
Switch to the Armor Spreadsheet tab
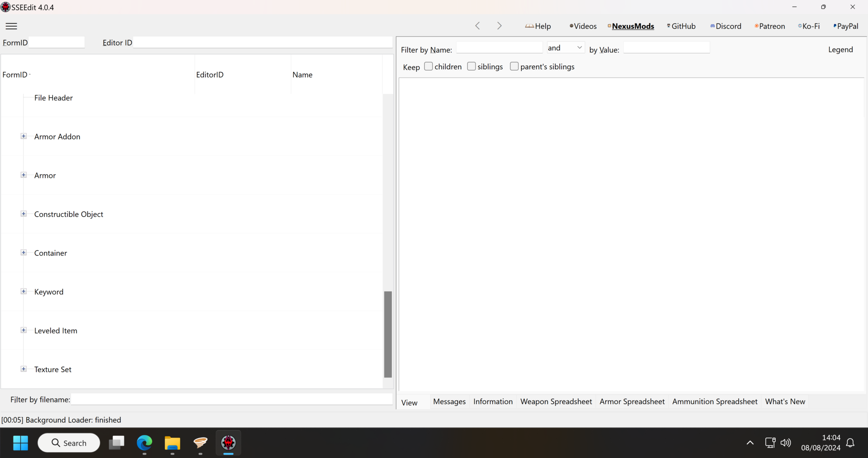pos(632,401)
